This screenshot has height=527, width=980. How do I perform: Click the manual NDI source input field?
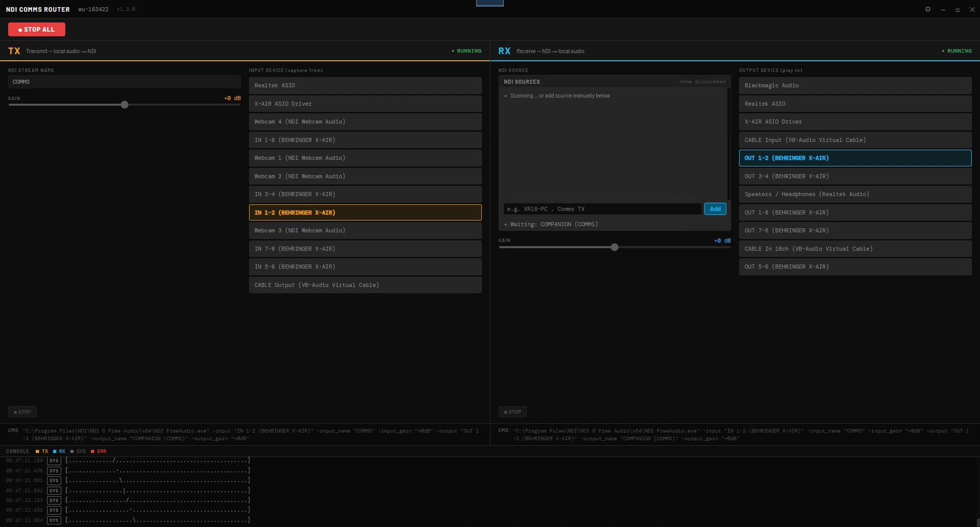click(602, 209)
